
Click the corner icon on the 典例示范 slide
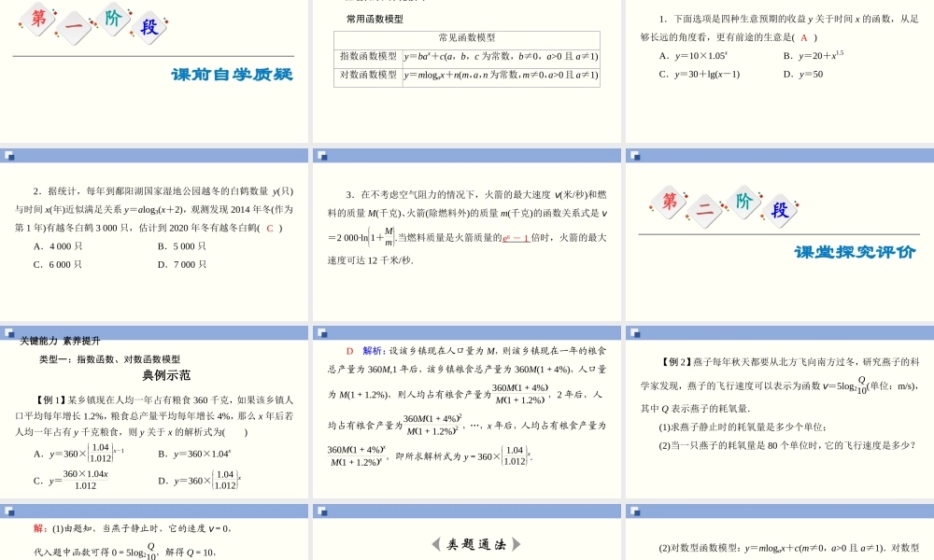tap(11, 331)
